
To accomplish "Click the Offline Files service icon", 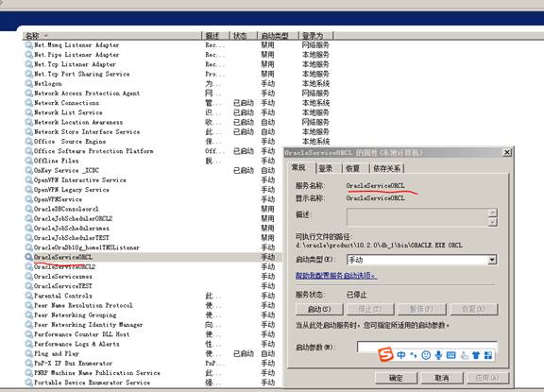I will pyautogui.click(x=28, y=161).
